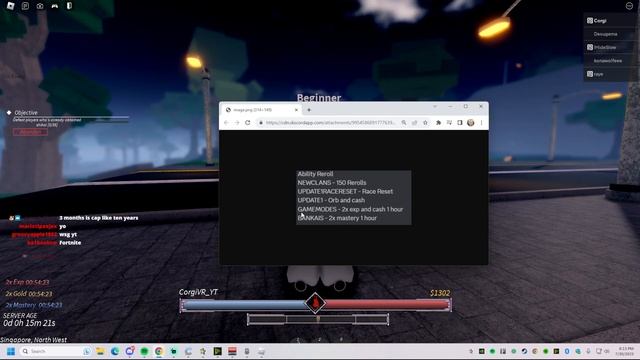640x360 pixels.
Task: Open Google Chrome from the taskbar
Action: pyautogui.click(x=159, y=351)
